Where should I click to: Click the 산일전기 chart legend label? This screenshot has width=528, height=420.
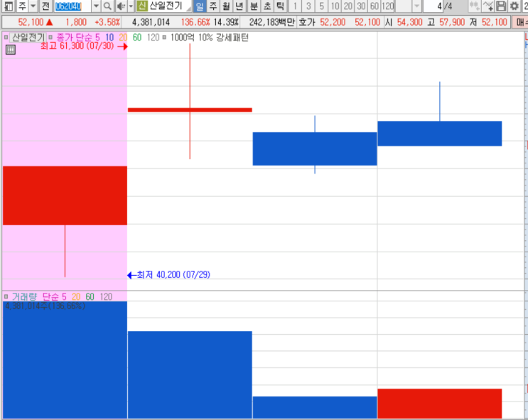pos(28,37)
